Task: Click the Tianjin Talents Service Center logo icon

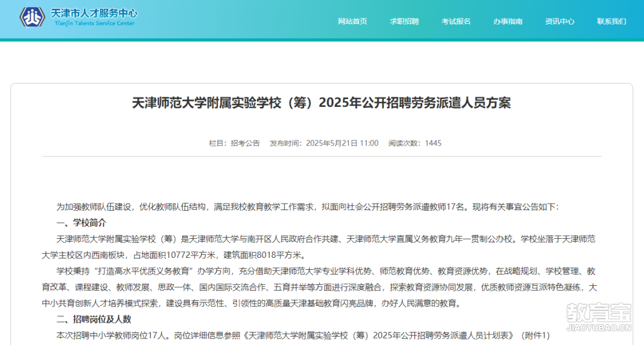Action: [32, 17]
